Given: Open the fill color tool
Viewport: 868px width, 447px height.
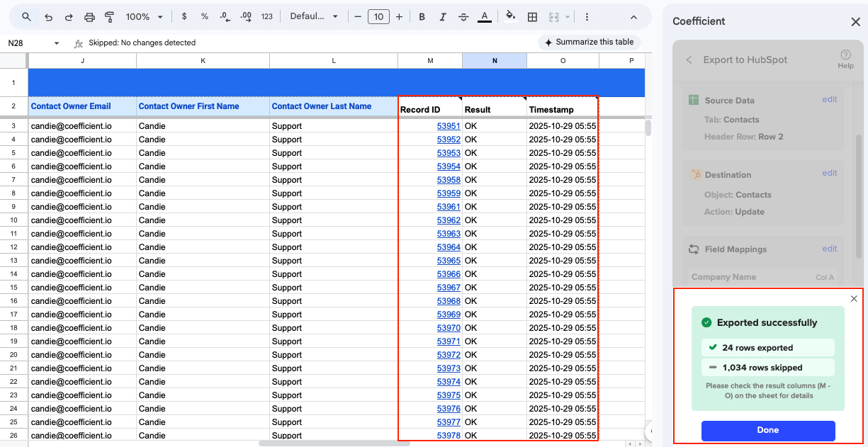Looking at the screenshot, I should click(510, 16).
